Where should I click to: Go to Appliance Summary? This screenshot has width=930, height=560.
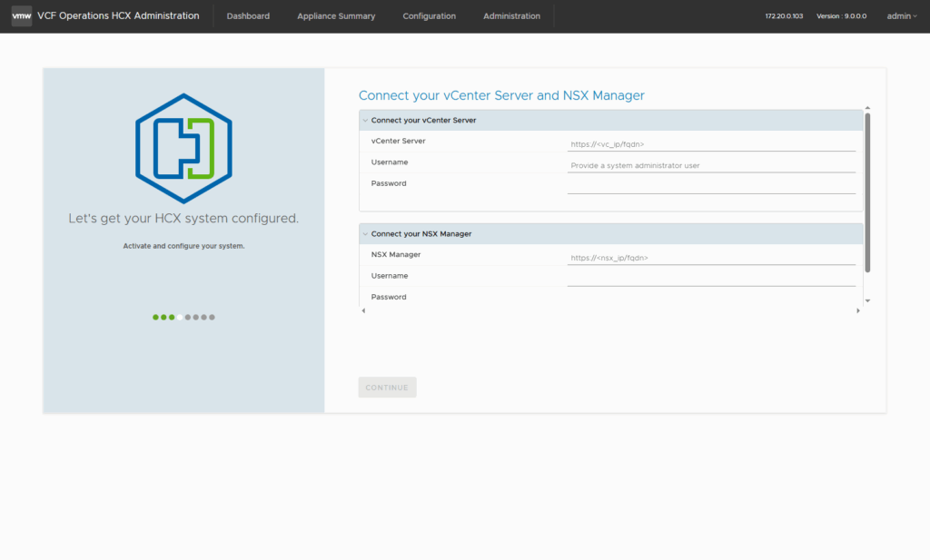336,16
